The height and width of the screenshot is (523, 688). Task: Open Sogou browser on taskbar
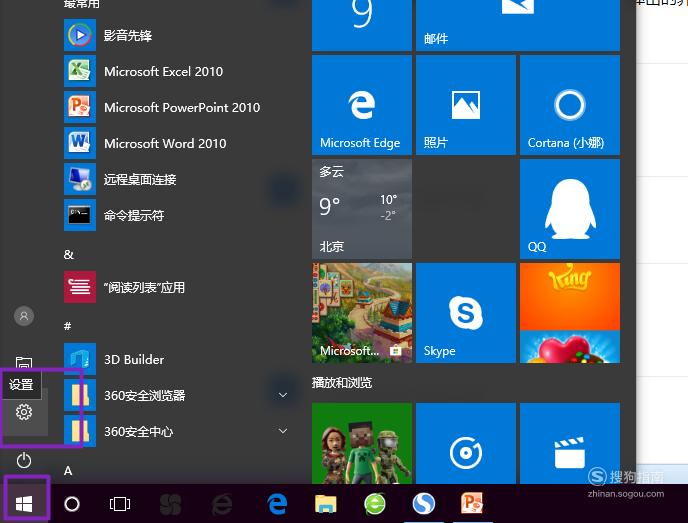(x=424, y=504)
